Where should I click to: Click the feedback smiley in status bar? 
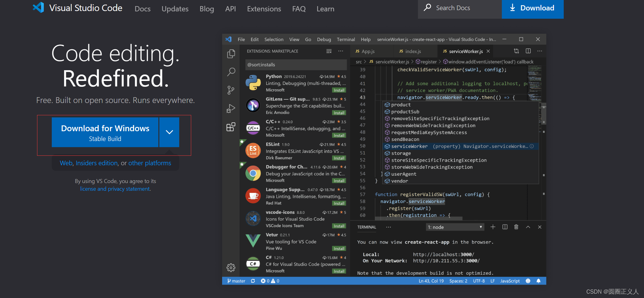point(528,281)
